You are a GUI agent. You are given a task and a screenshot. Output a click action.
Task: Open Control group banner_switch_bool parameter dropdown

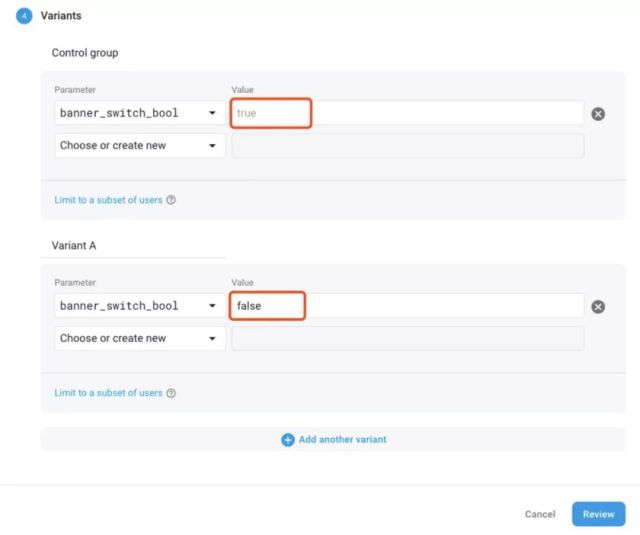[139, 113]
